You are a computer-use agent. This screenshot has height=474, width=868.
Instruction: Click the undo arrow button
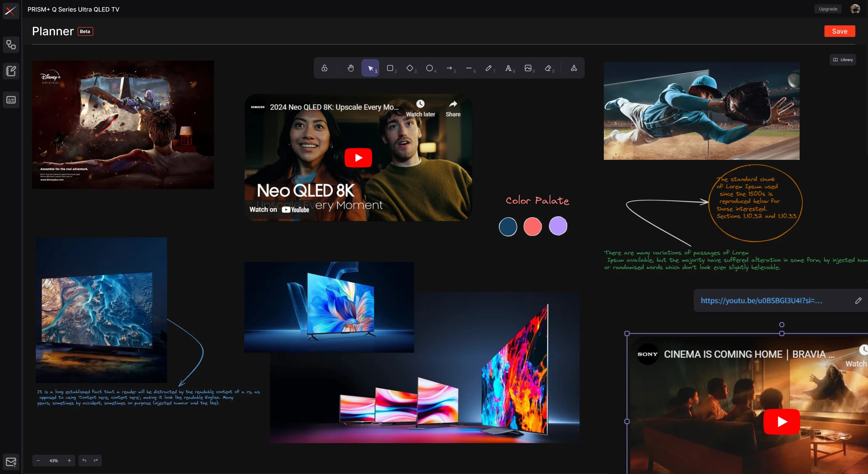[84, 460]
